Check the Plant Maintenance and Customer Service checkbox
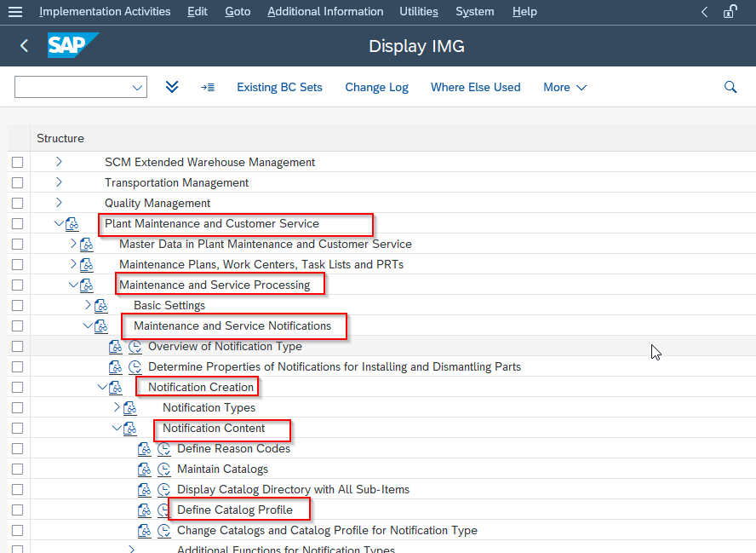The height and width of the screenshot is (553, 756). [17, 224]
